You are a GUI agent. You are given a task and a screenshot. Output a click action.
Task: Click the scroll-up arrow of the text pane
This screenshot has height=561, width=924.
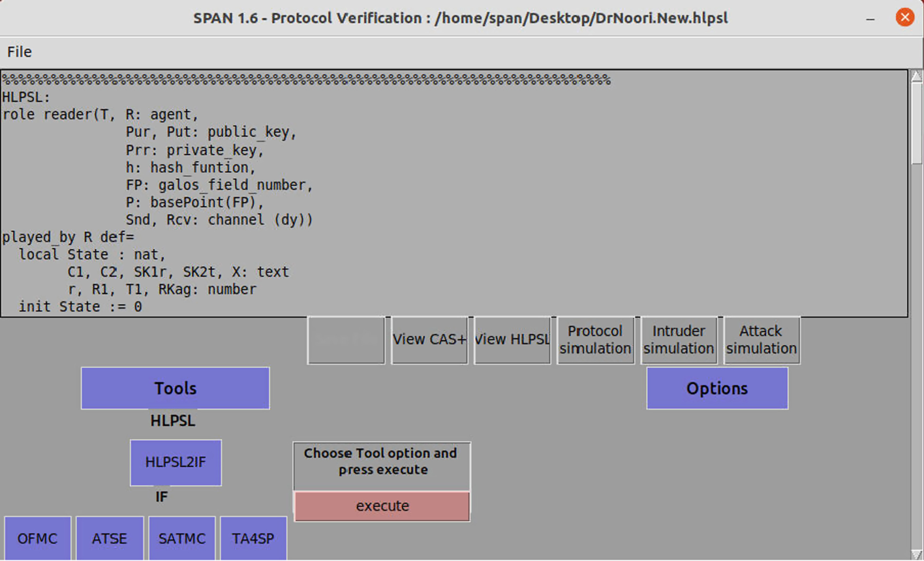(x=916, y=76)
